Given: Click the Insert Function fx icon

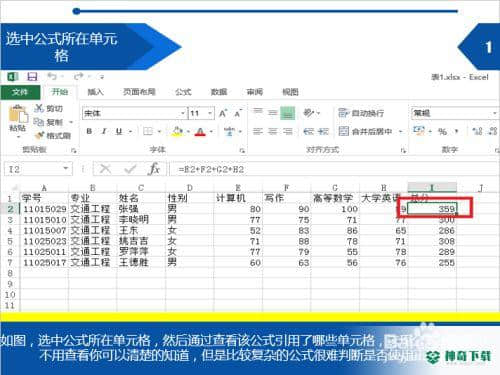Looking at the screenshot, I should (x=154, y=169).
